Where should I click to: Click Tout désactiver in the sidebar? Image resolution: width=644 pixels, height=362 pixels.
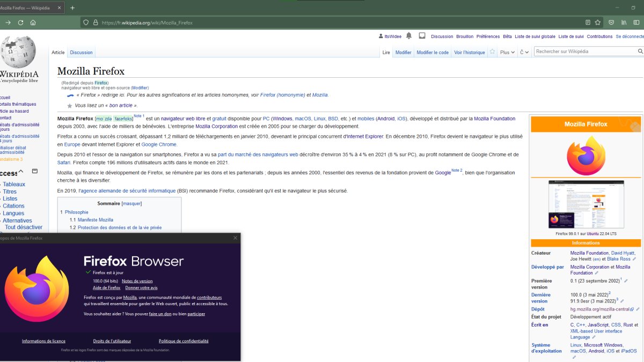(x=24, y=227)
